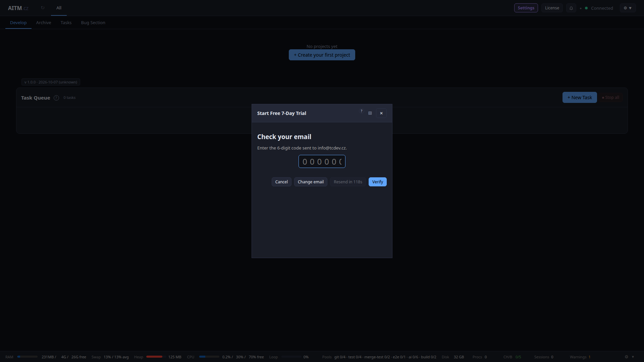Click the License button
The width and height of the screenshot is (644, 362).
click(552, 8)
